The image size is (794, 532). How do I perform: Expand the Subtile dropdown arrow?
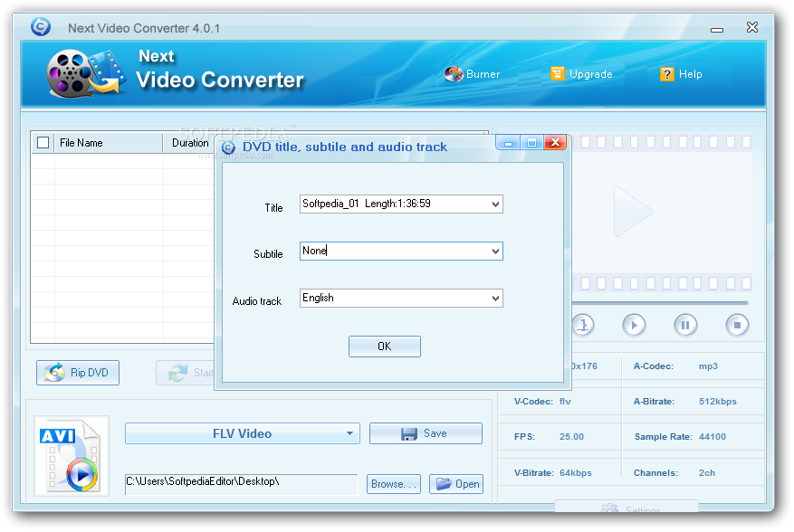tap(495, 251)
